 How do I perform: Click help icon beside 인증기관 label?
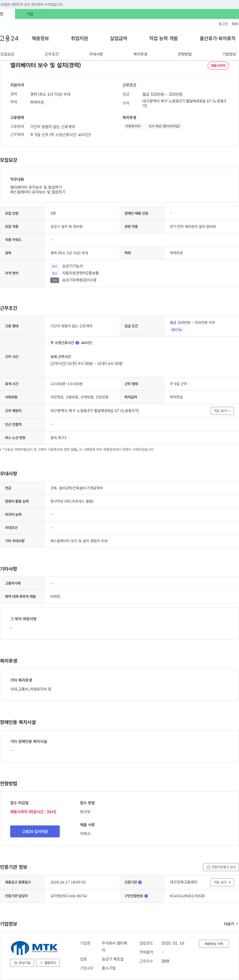[x=140, y=882]
